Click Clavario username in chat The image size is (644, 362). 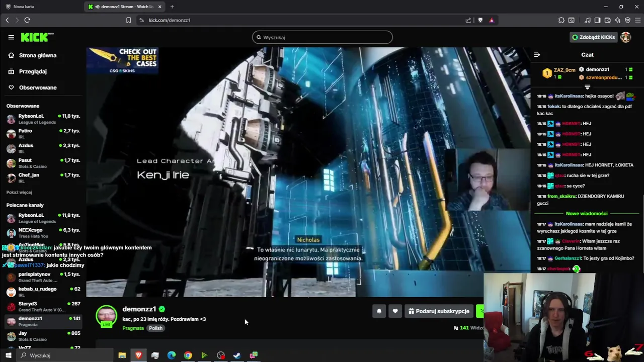click(567, 241)
